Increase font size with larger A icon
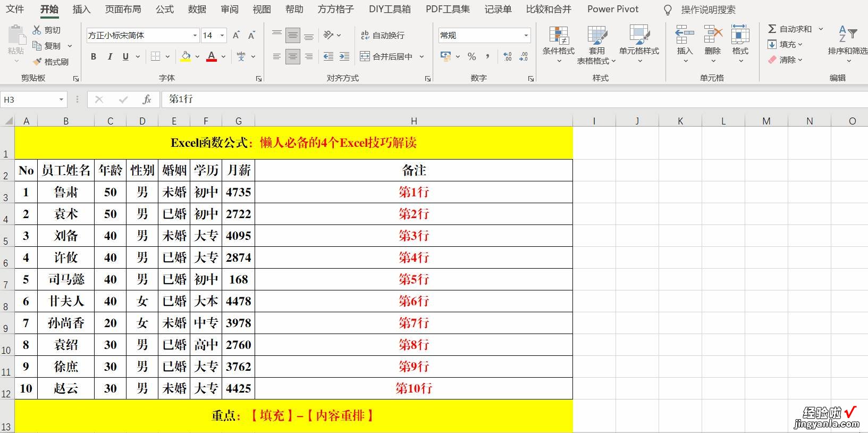Image resolution: width=868 pixels, height=433 pixels. (236, 35)
